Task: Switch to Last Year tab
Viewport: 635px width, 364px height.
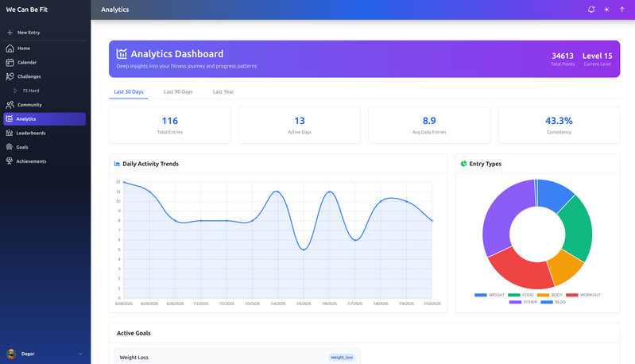Action: coord(223,92)
